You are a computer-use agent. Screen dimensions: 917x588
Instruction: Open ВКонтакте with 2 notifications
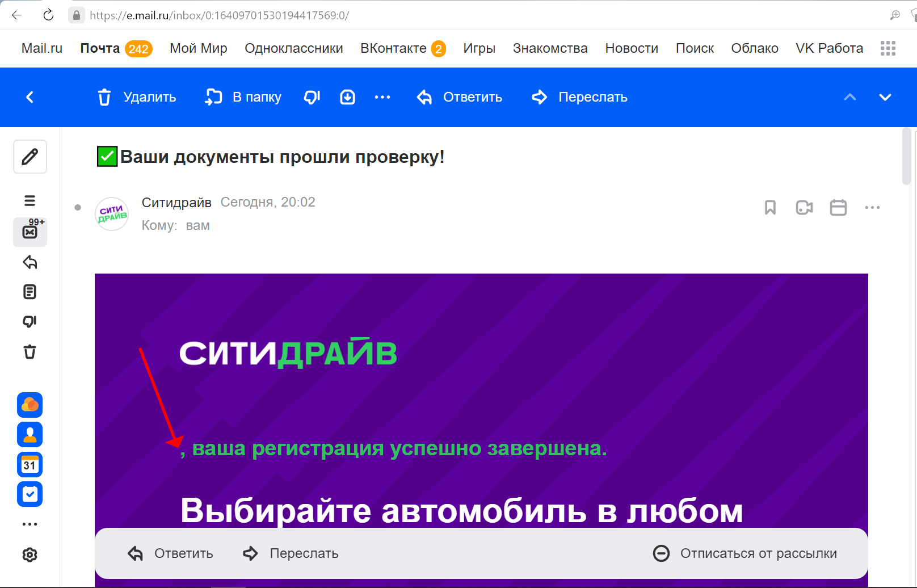click(x=403, y=48)
